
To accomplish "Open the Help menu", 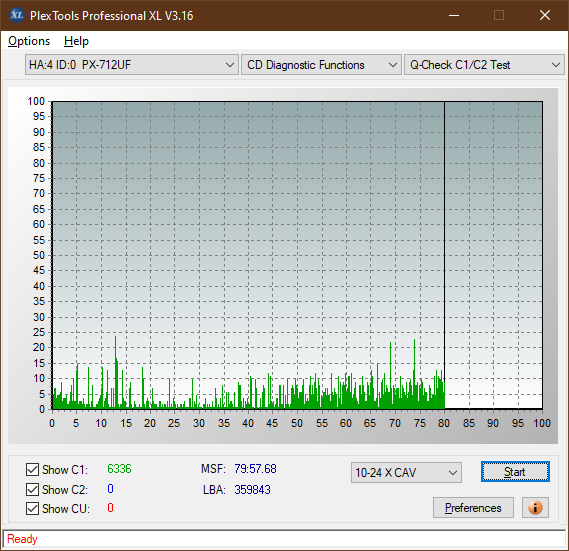I will (76, 41).
